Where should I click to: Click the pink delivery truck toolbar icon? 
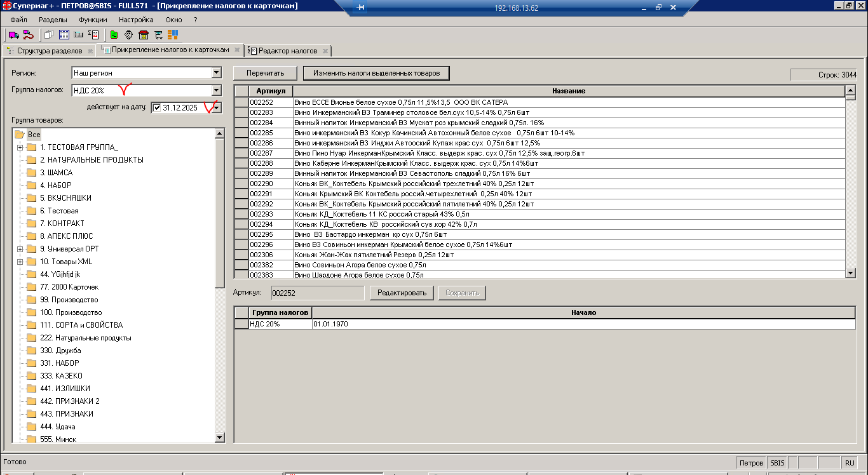pos(13,34)
